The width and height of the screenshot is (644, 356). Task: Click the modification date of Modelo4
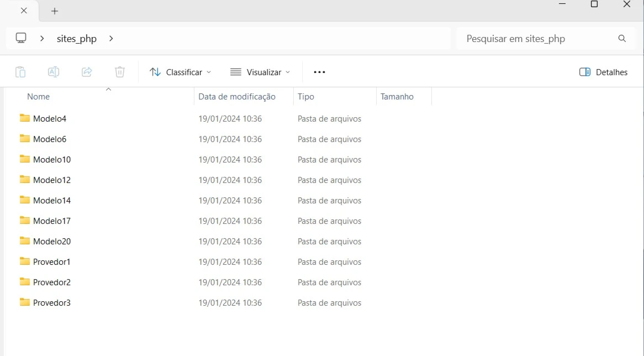coord(230,119)
